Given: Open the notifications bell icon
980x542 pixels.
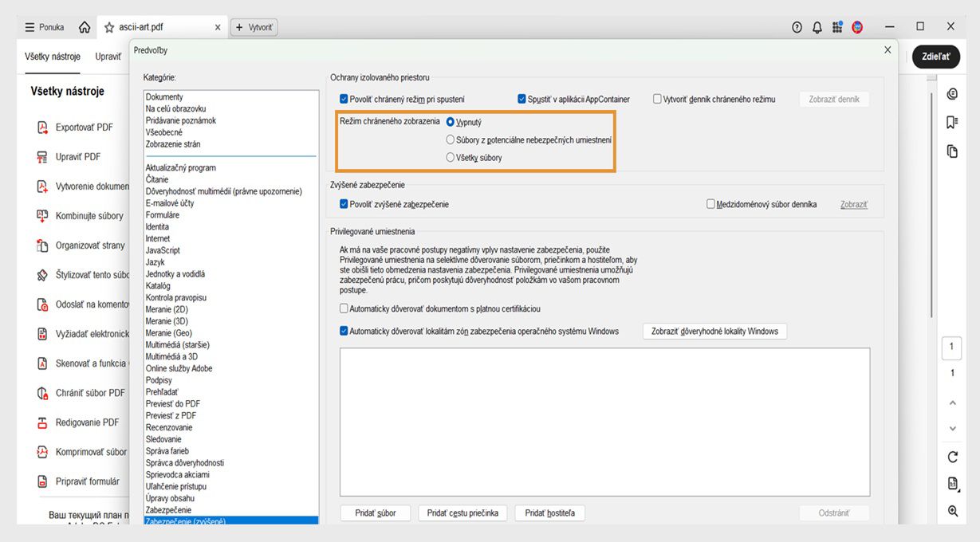Looking at the screenshot, I should [x=817, y=27].
